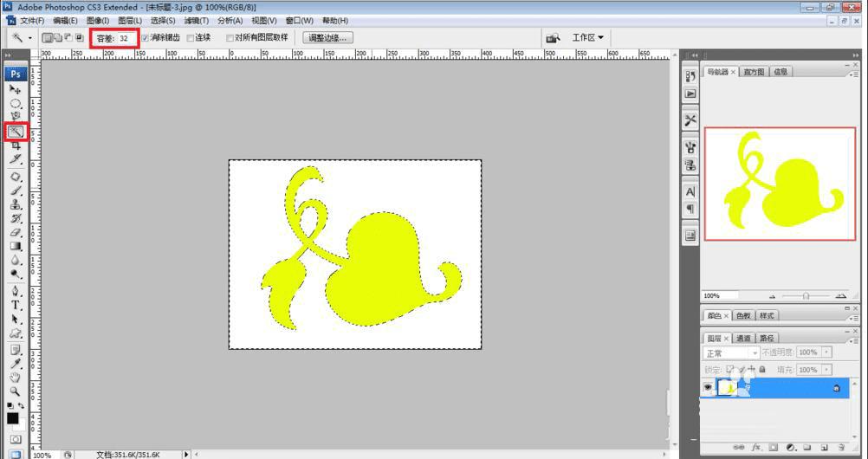Select the Clone Stamp tool
The height and width of the screenshot is (459, 868).
point(15,205)
